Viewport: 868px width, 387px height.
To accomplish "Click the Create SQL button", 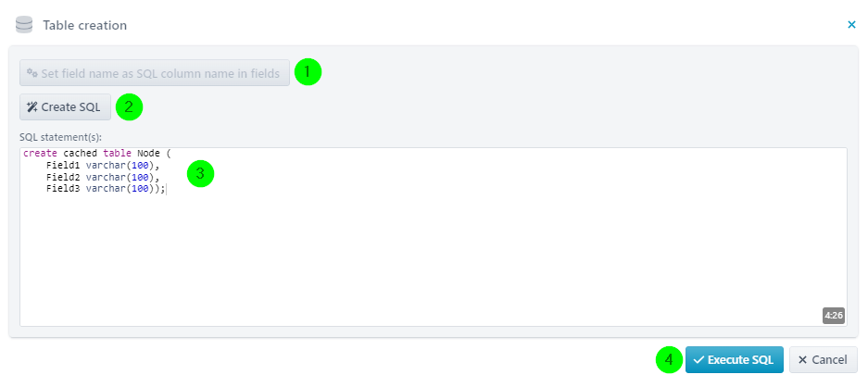I will pos(66,106).
